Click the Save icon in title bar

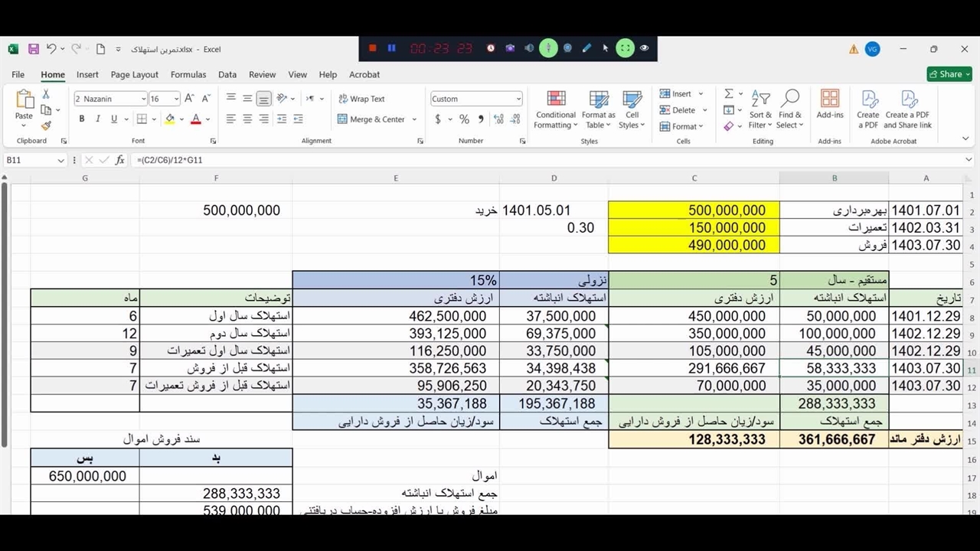(34, 49)
